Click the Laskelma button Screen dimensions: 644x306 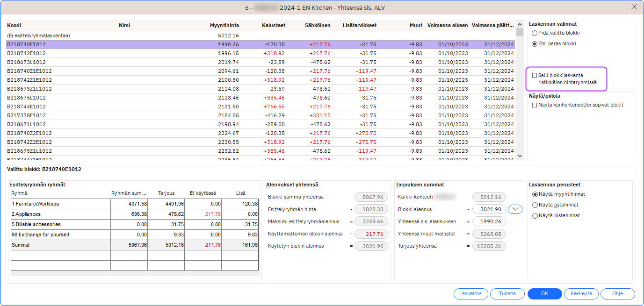[470, 294]
